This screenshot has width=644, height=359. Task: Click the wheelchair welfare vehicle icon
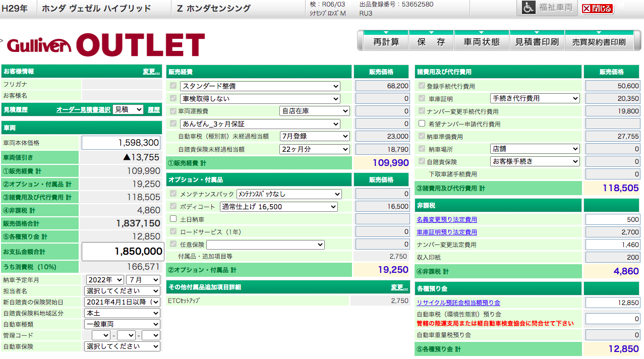pyautogui.click(x=528, y=8)
